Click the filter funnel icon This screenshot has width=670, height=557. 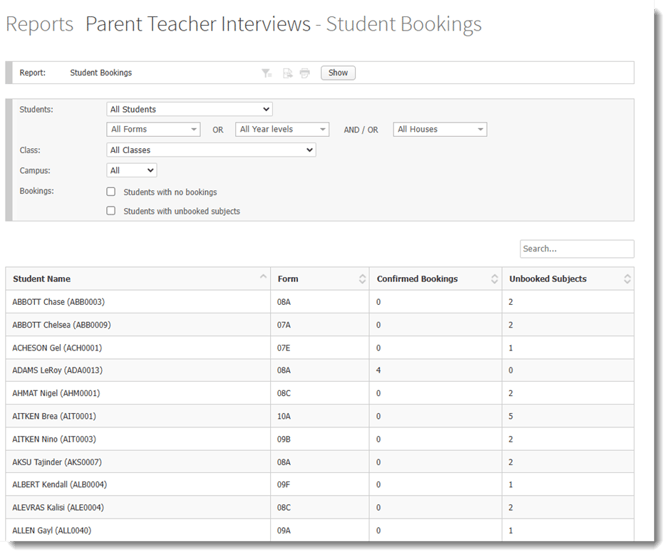click(x=267, y=73)
